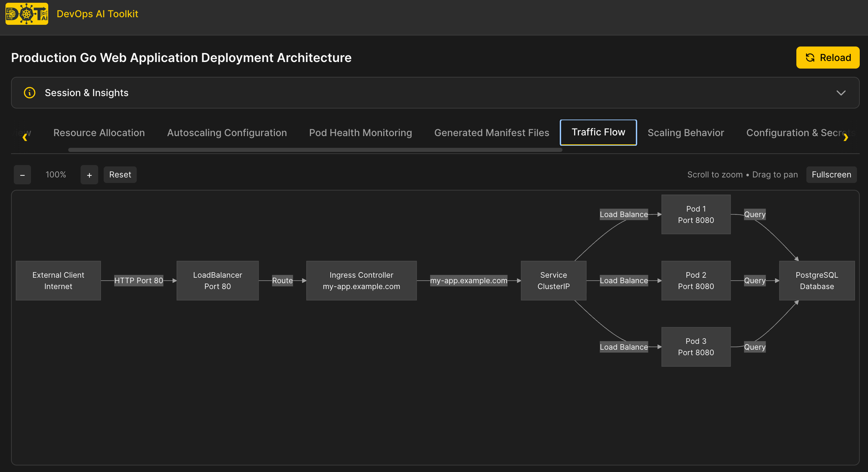
Task: Select the Generated Manifest Files tab
Action: pos(492,133)
